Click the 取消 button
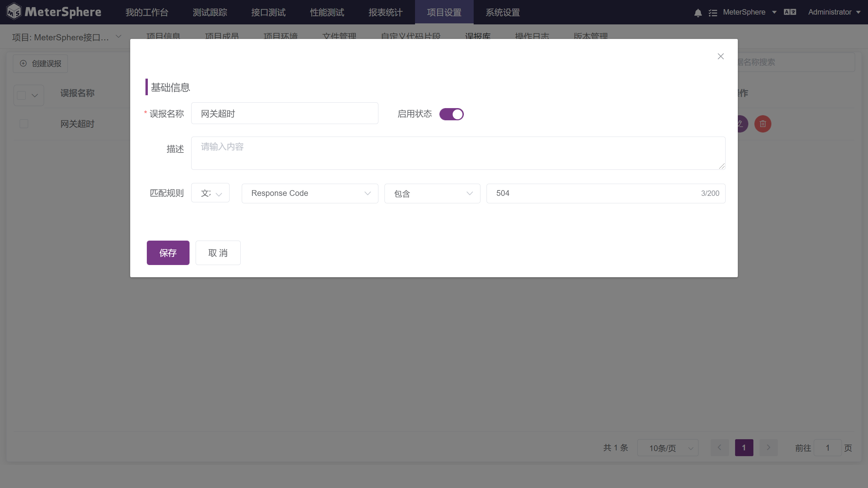 click(x=218, y=252)
